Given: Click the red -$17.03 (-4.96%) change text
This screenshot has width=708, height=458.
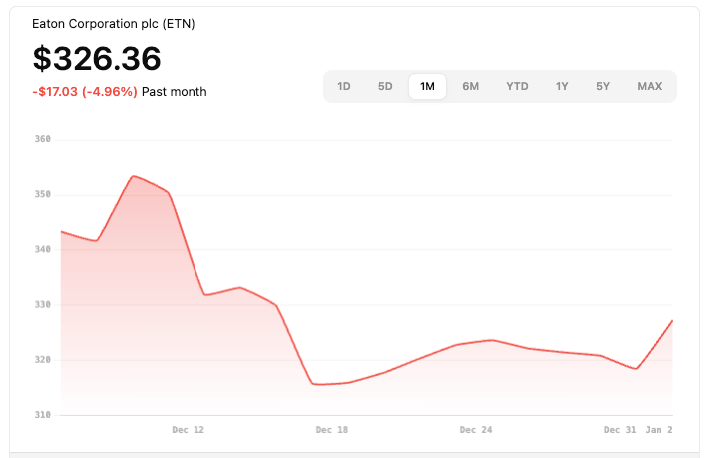Looking at the screenshot, I should tap(85, 92).
